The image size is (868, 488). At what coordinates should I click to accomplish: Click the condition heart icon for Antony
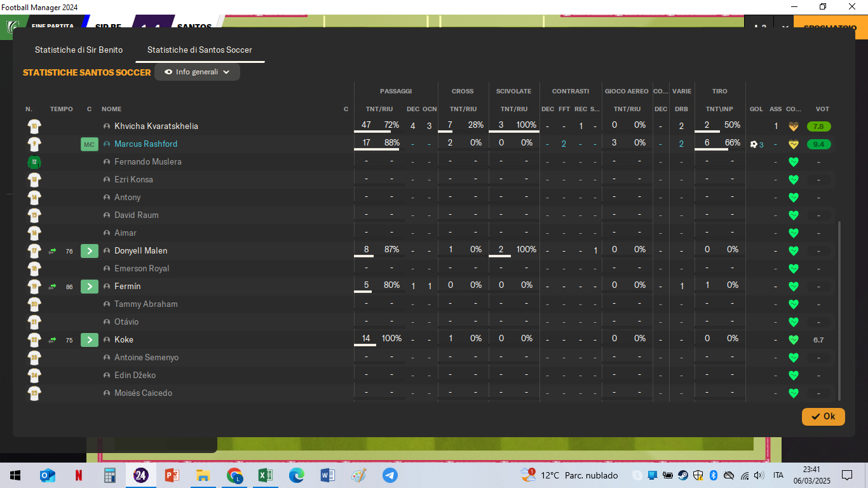coord(793,198)
